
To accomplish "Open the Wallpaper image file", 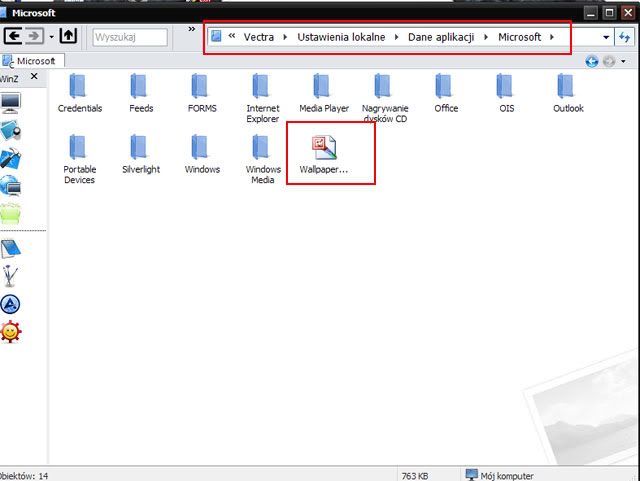I will click(324, 149).
